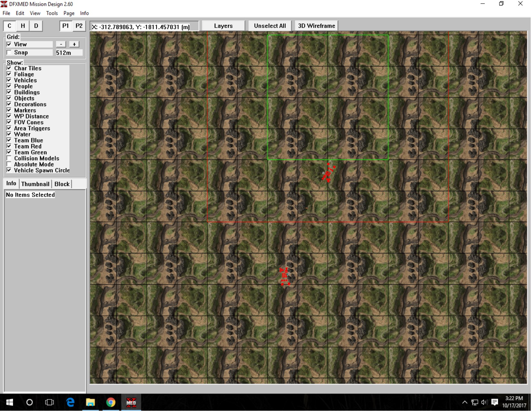This screenshot has width=532, height=411.
Task: Decrease grid size with minus button
Action: (x=61, y=44)
